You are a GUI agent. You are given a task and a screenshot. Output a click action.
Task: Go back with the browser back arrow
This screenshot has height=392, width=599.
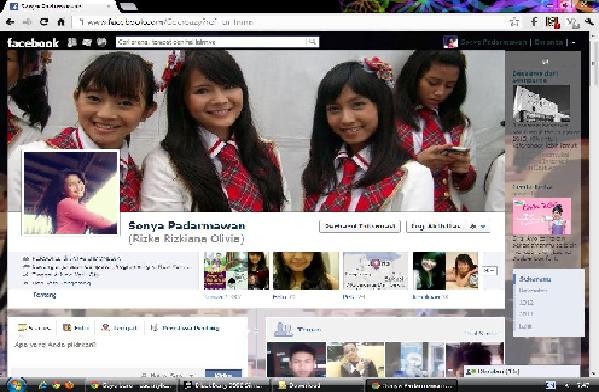[x=10, y=22]
